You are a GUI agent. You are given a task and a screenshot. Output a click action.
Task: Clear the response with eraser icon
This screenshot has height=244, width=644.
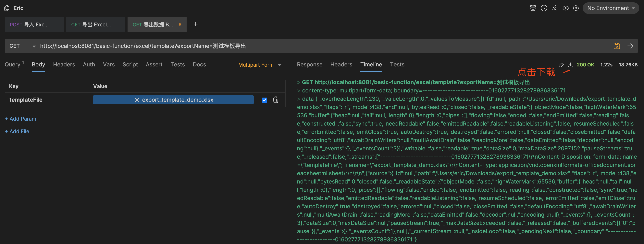(x=561, y=65)
